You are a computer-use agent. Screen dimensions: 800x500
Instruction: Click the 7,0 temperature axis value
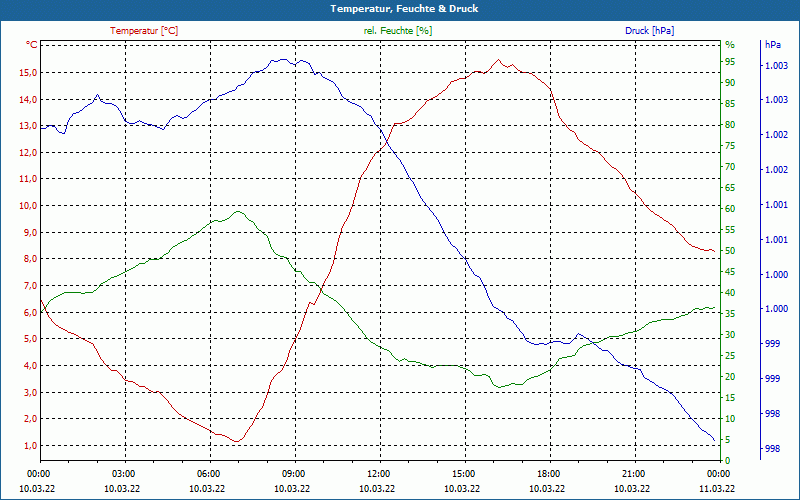tap(30, 285)
